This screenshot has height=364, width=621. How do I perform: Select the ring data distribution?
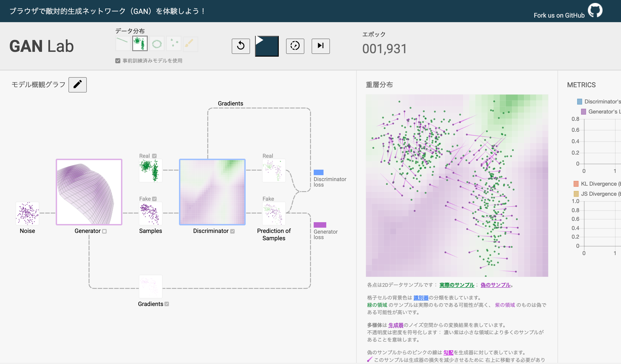(x=157, y=44)
